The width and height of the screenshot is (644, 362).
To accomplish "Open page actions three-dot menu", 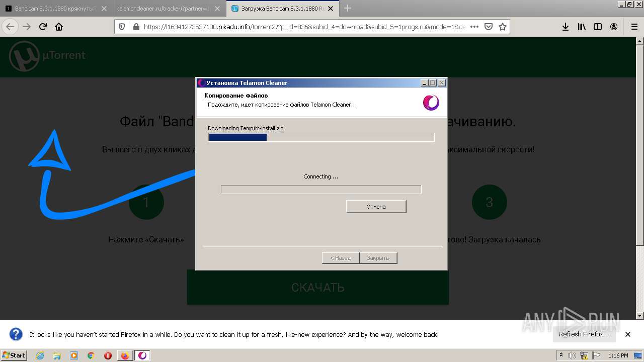I will pyautogui.click(x=474, y=27).
